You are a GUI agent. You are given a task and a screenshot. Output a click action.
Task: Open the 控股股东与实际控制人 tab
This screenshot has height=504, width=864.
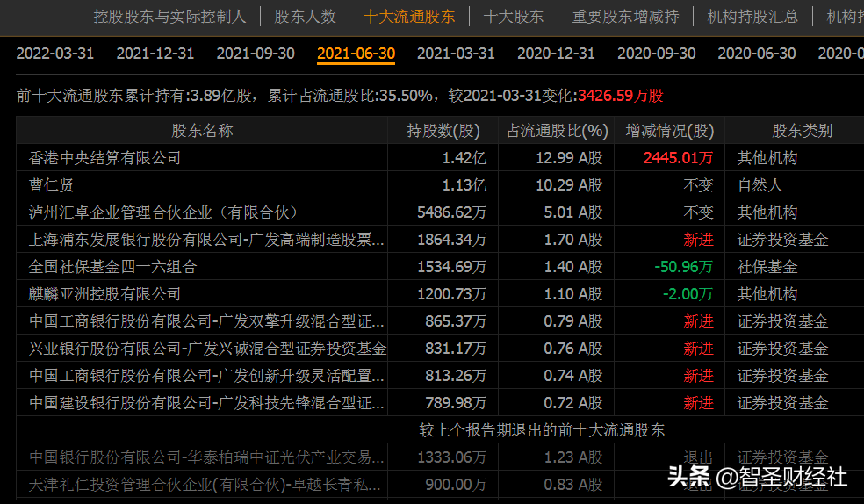point(169,17)
